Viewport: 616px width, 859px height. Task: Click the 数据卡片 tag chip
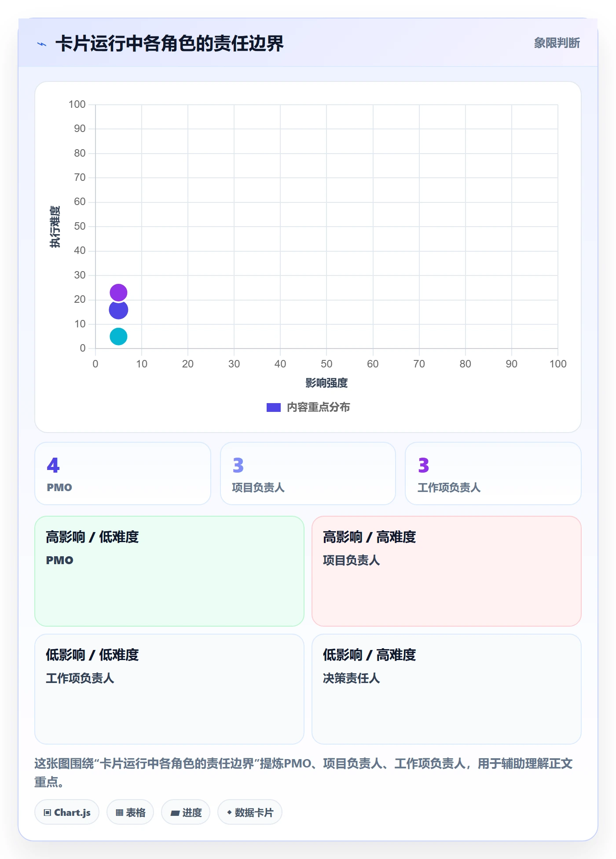250,812
